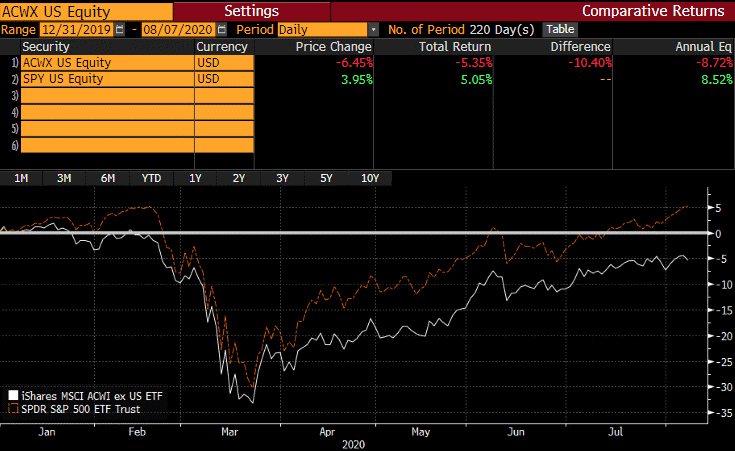Image resolution: width=735 pixels, height=451 pixels.
Task: Edit the end date field 08/07/2020
Action: pyautogui.click(x=178, y=30)
